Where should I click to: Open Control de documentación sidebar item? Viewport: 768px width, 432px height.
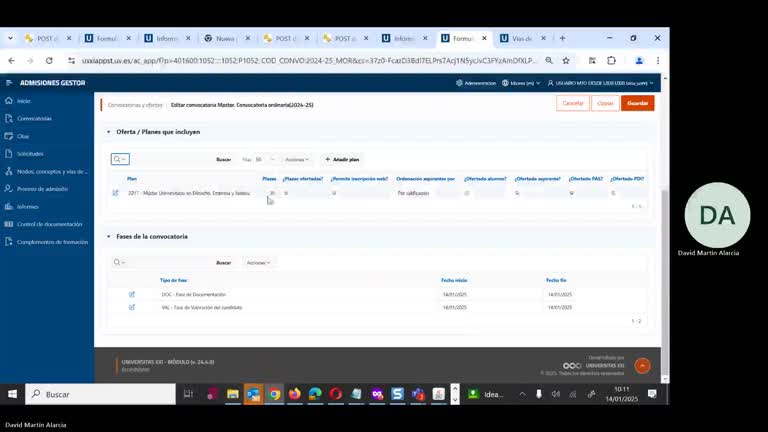49,224
